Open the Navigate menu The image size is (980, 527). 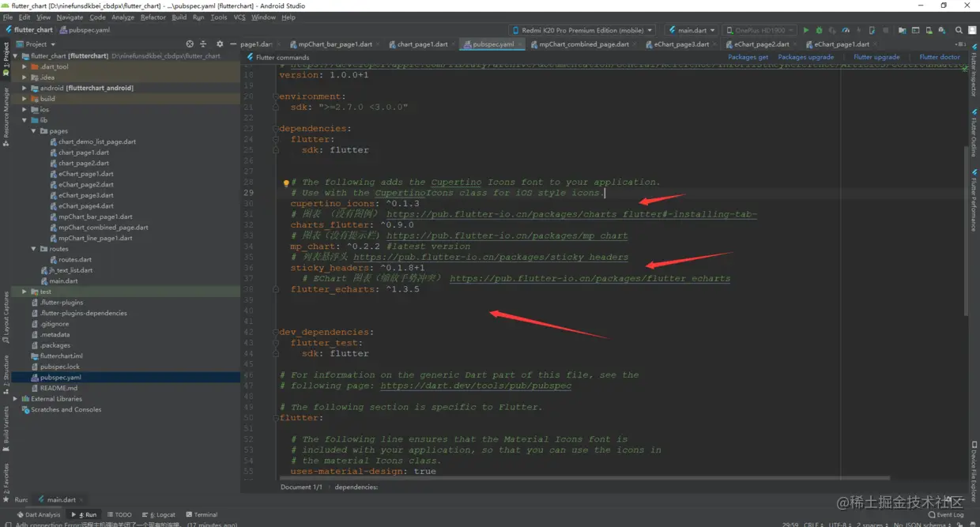point(70,17)
